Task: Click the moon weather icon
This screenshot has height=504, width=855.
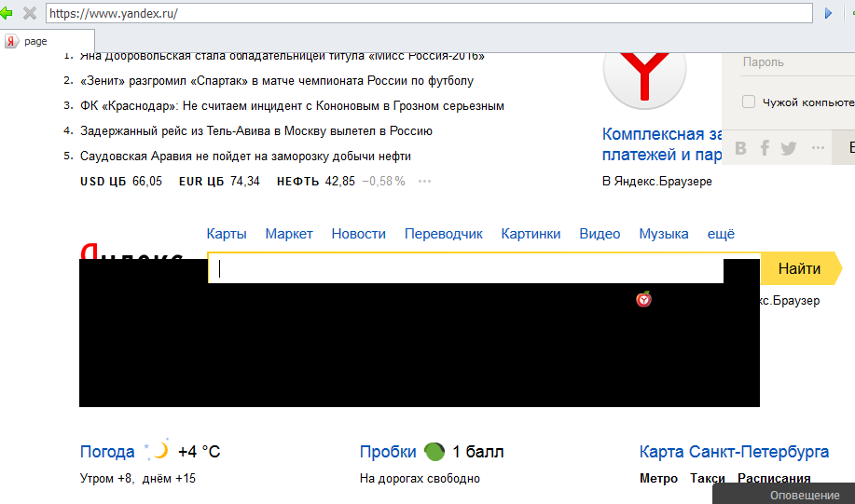Action: (157, 451)
